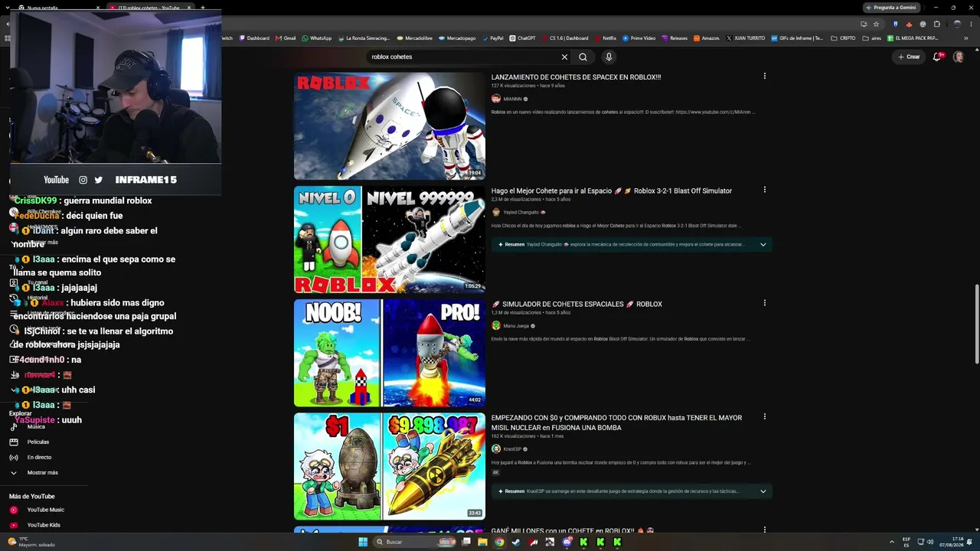Open Películas in the sidebar
Image resolution: width=980 pixels, height=551 pixels.
tap(38, 442)
